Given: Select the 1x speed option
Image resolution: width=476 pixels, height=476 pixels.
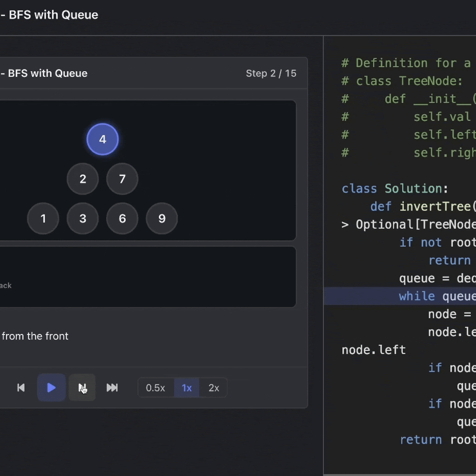Looking at the screenshot, I should 186,388.
